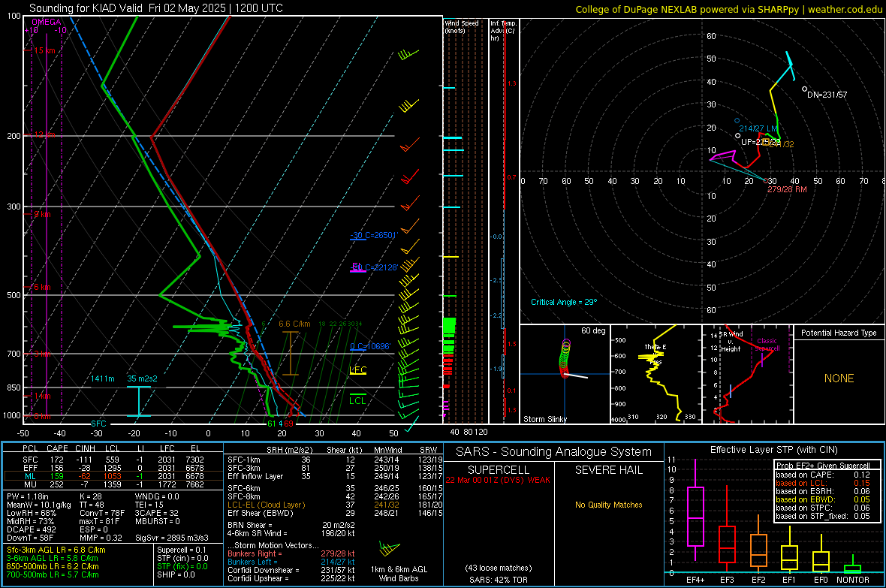Click the LCL-EL (Cloud Layer) row
Image resolution: width=886 pixels, height=588 pixels.
coord(335,505)
